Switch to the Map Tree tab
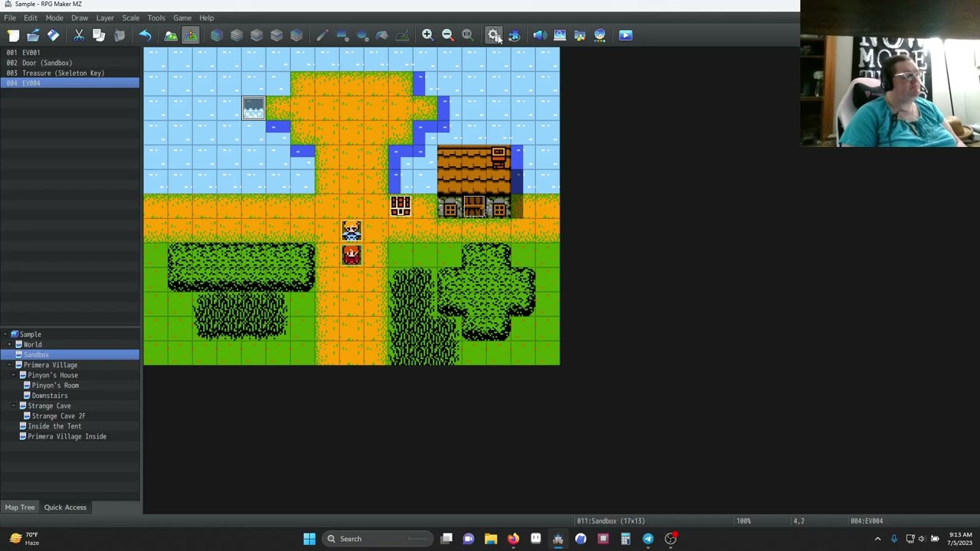Screen dimensions: 980x551 tap(20, 507)
